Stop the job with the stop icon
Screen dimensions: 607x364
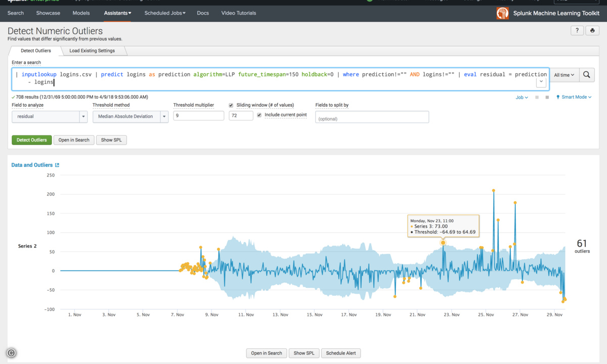(547, 97)
